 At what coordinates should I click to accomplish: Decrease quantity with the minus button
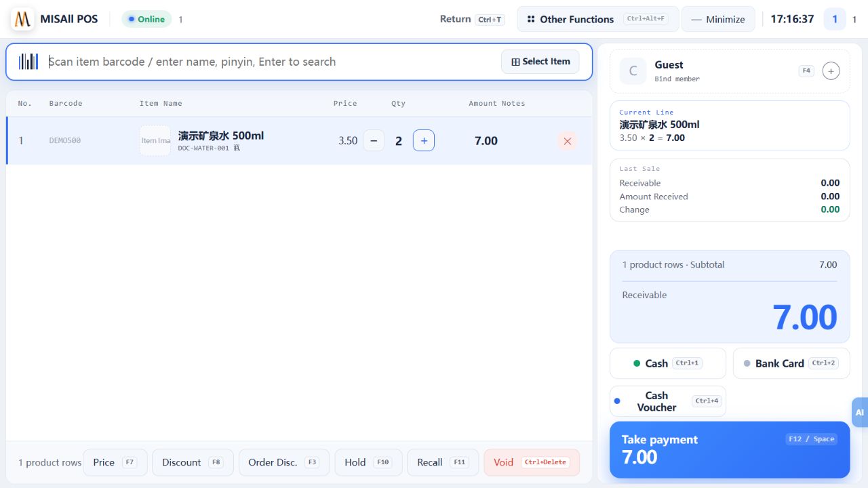(x=374, y=141)
